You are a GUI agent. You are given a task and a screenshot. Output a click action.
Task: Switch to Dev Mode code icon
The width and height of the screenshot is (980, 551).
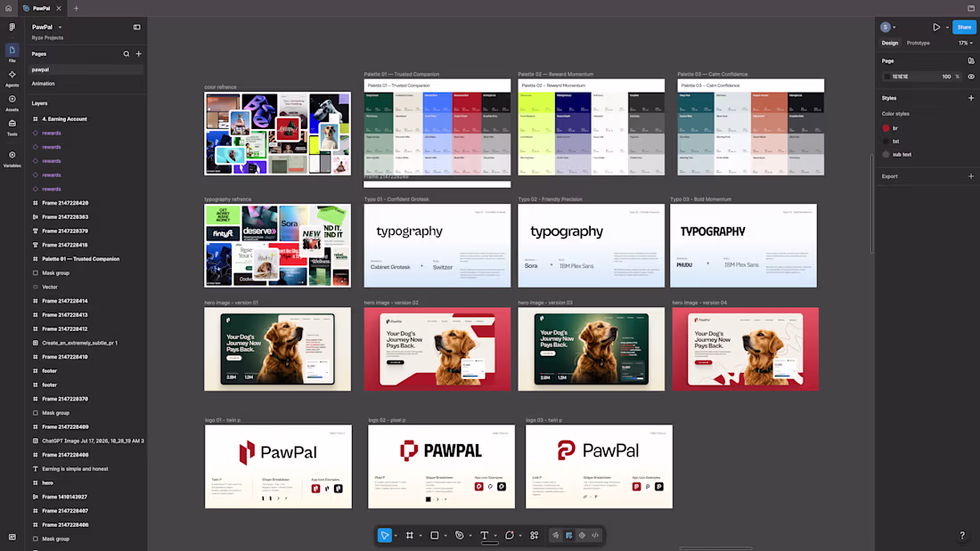click(595, 535)
